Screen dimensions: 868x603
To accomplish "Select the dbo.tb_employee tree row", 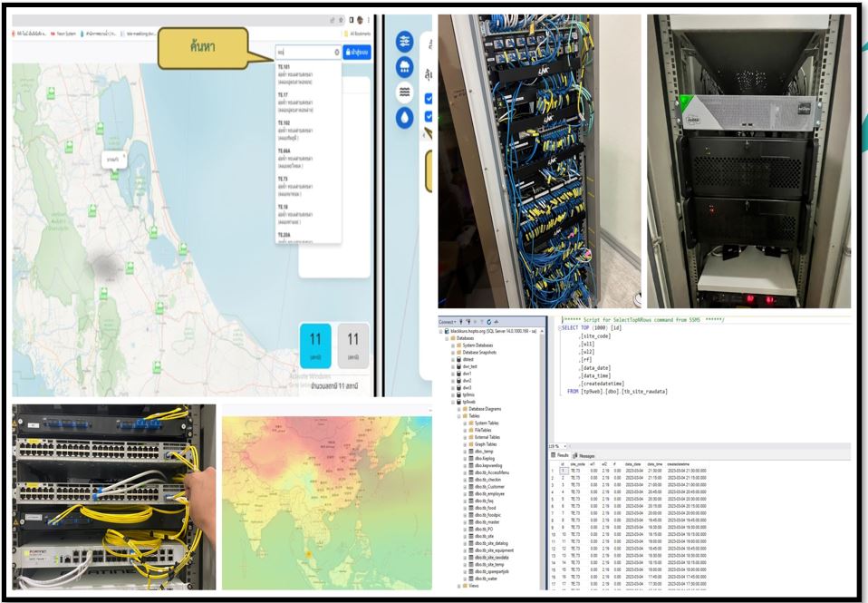I will pos(486,493).
